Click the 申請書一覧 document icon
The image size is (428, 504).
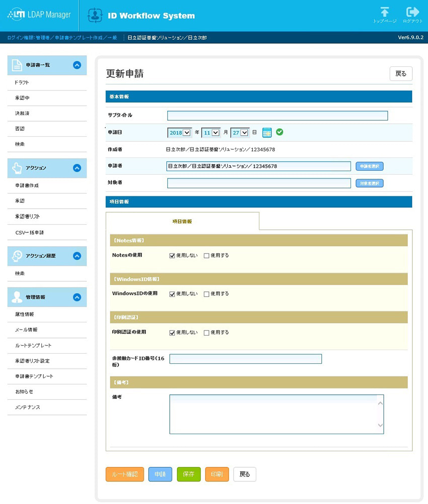tap(17, 65)
